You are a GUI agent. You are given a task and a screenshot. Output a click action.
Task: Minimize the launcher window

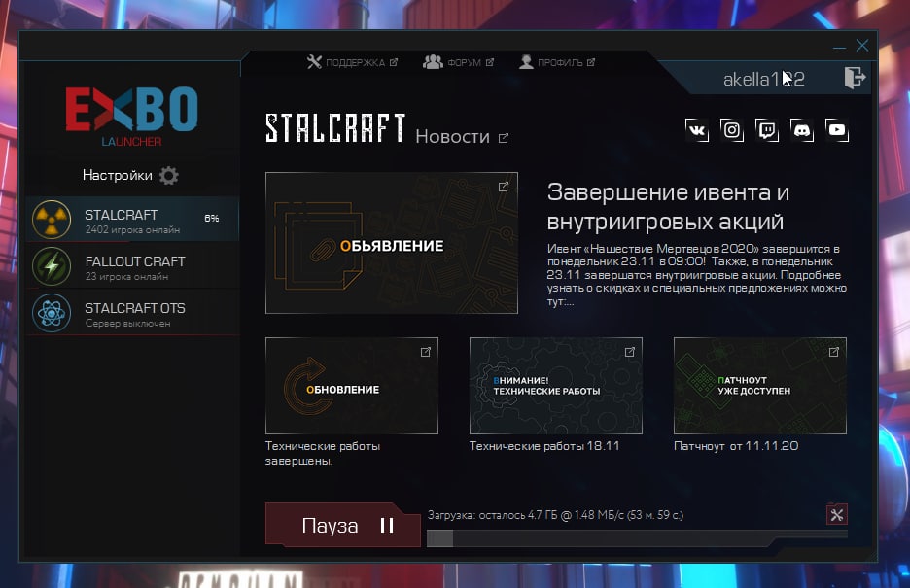click(839, 47)
